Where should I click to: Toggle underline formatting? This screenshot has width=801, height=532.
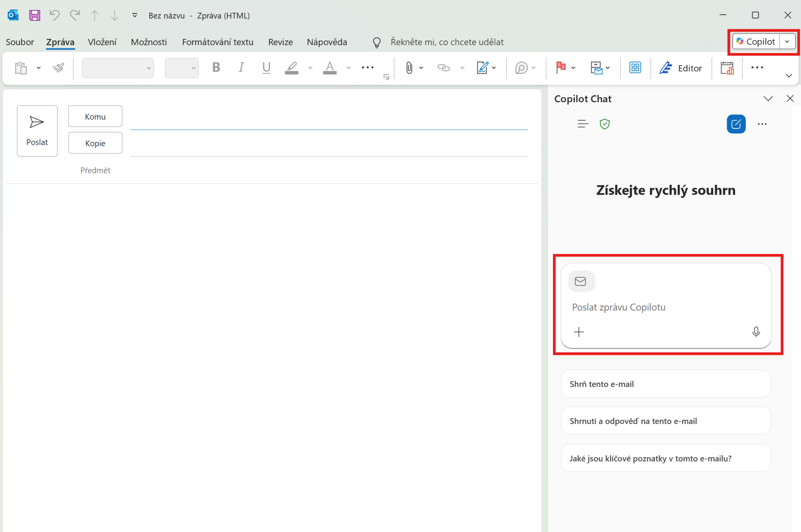click(x=266, y=67)
